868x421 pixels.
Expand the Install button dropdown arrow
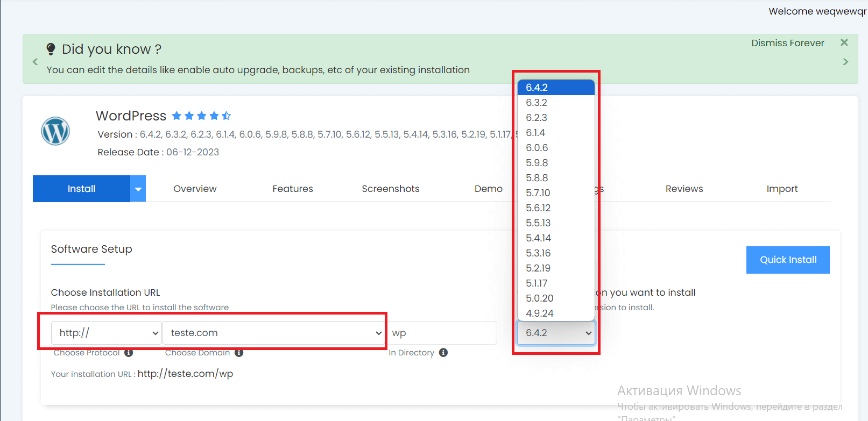point(138,189)
